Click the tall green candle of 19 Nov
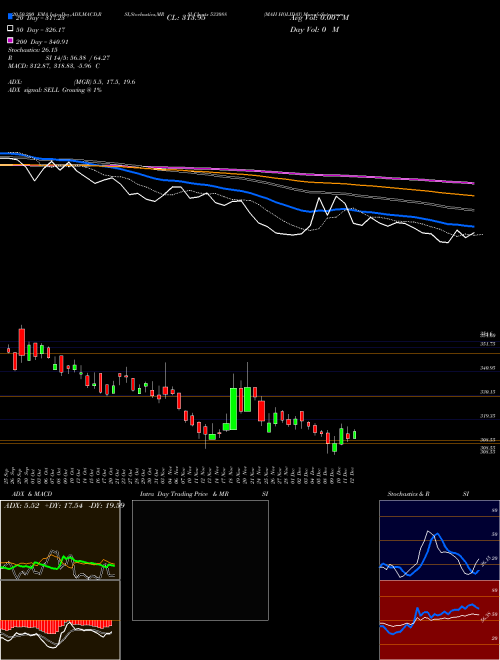The width and height of the screenshot is (500, 660). pos(233,409)
